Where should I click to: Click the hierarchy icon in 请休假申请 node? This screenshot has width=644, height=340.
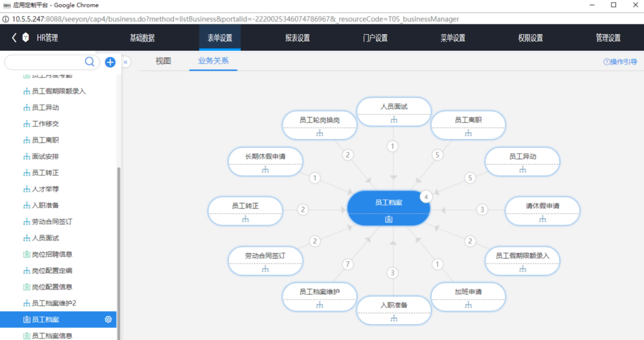tap(542, 219)
